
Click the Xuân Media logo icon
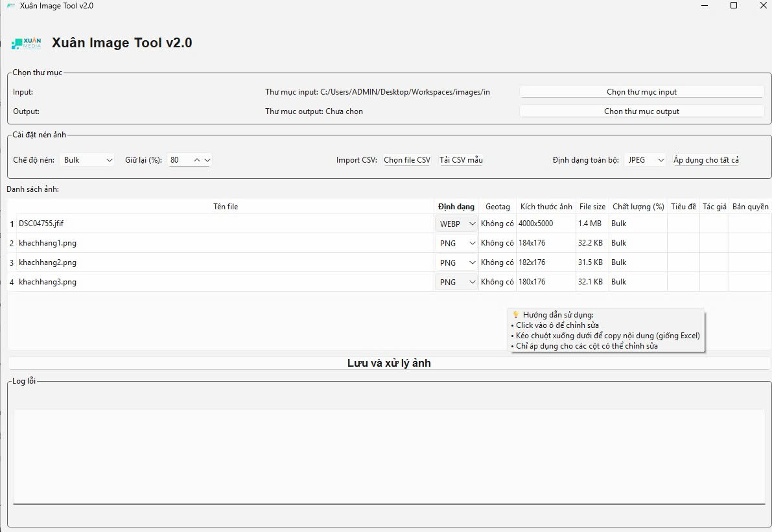pos(26,43)
